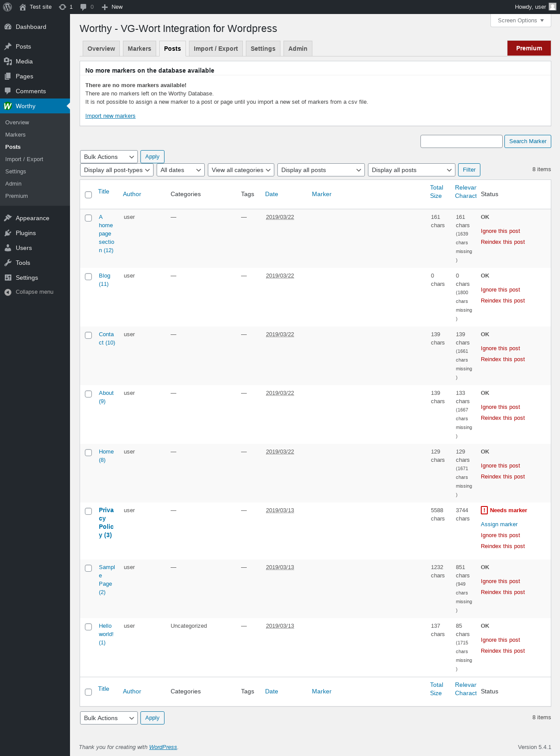Screen dimensions: 560x756
Task: Click the Filter button
Action: pos(469,170)
